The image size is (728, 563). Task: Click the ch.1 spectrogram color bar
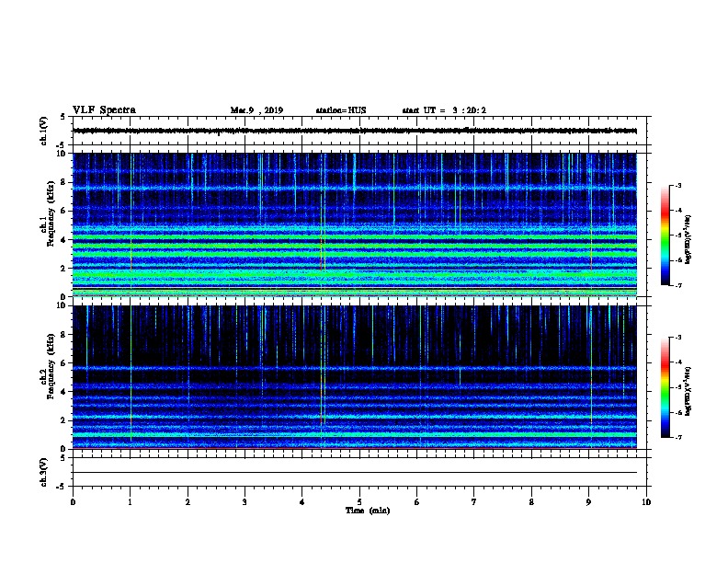pyautogui.click(x=665, y=236)
